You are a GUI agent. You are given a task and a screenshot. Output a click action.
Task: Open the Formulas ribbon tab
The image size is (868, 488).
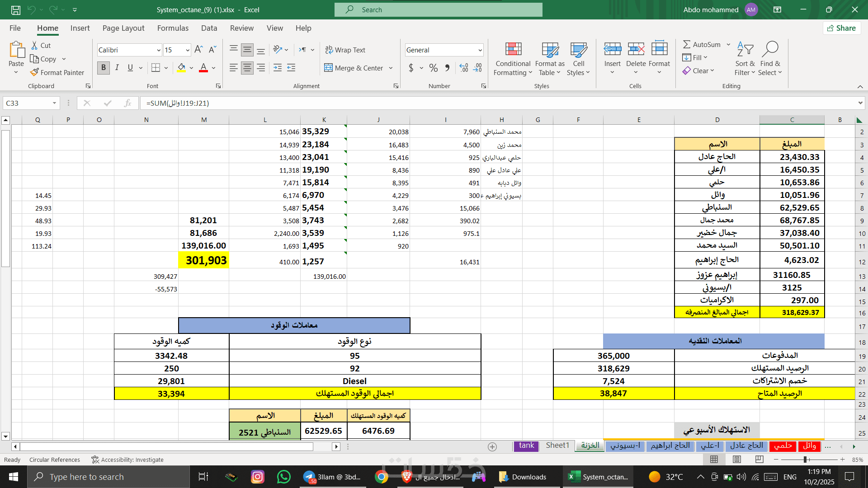coord(173,28)
